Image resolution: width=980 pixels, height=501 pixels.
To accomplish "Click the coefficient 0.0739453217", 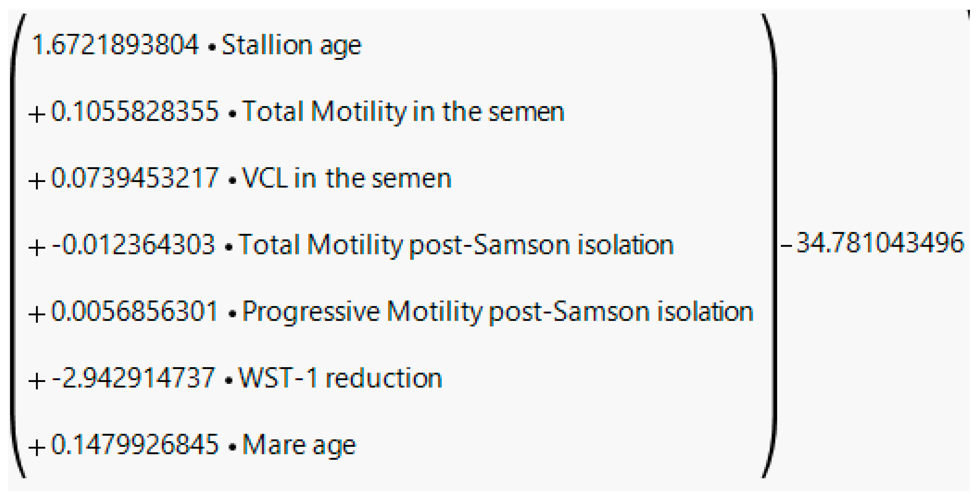I will 135,178.
